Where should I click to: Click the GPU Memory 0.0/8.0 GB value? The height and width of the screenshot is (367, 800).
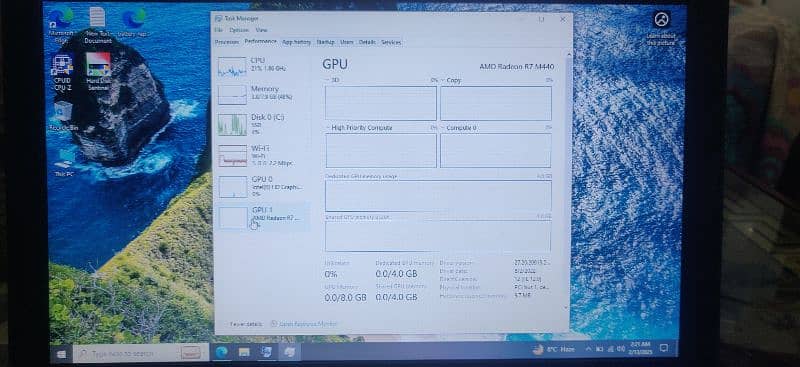pos(345,297)
